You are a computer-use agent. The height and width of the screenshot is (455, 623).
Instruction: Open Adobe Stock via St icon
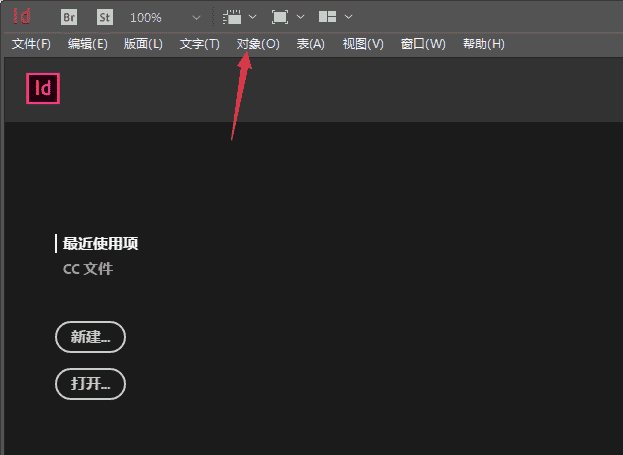105,17
